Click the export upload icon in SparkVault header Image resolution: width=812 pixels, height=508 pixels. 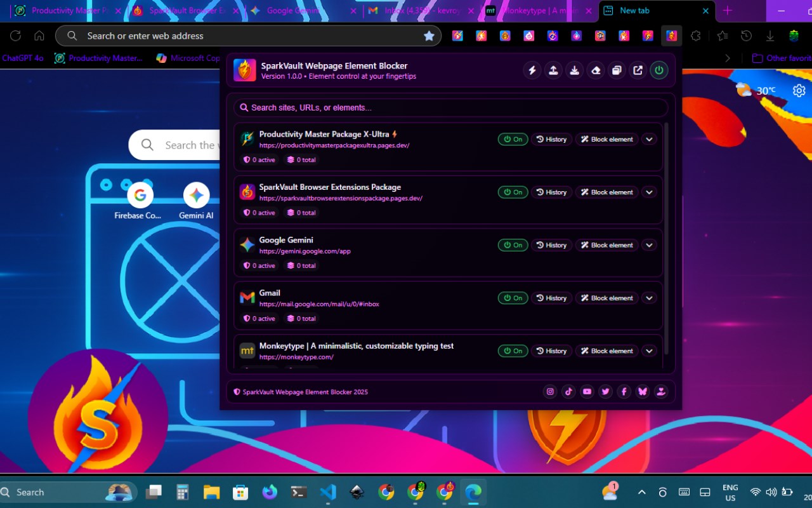553,70
